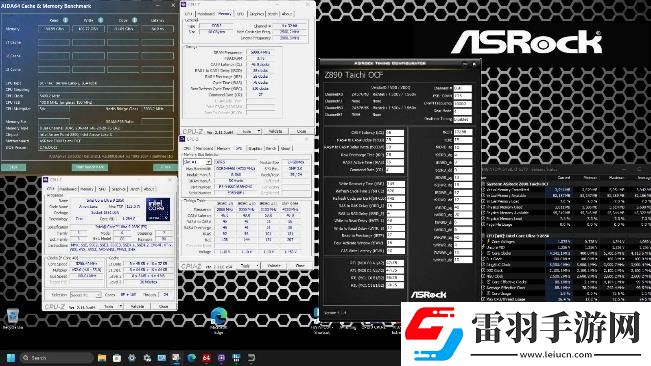
Task: Switch to SPD tab in CPU-Z Memory window
Action: (x=240, y=14)
